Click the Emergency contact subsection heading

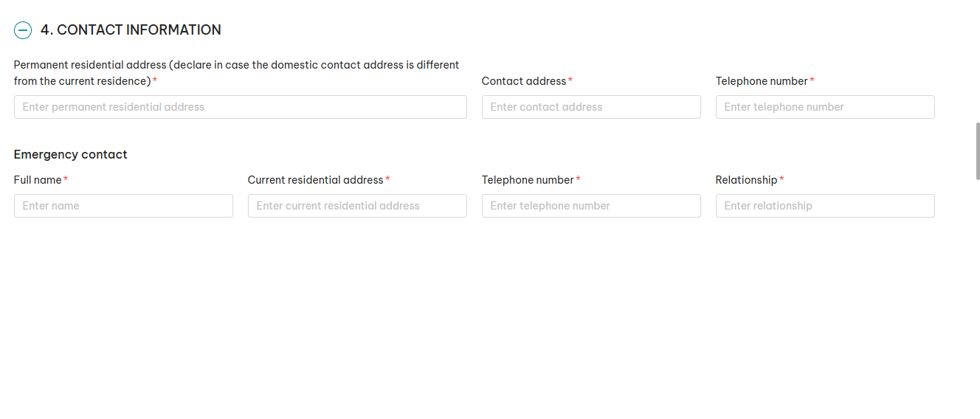[71, 154]
